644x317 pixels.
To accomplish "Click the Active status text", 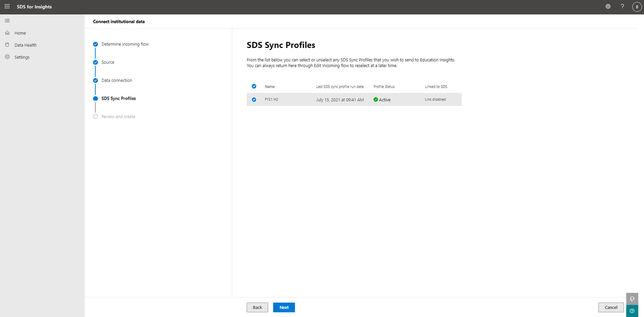I will [385, 100].
